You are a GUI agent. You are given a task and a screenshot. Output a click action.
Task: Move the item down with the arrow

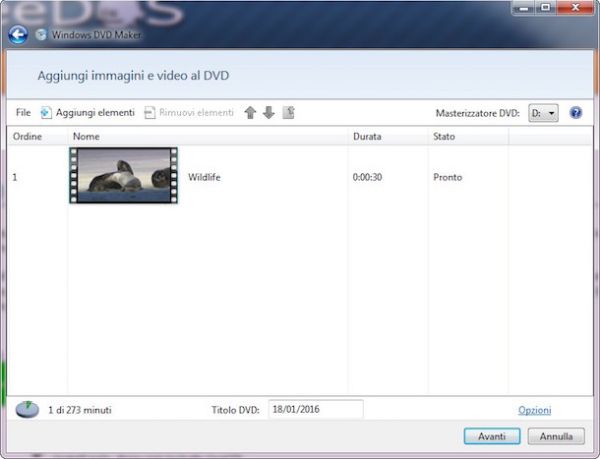(268, 113)
